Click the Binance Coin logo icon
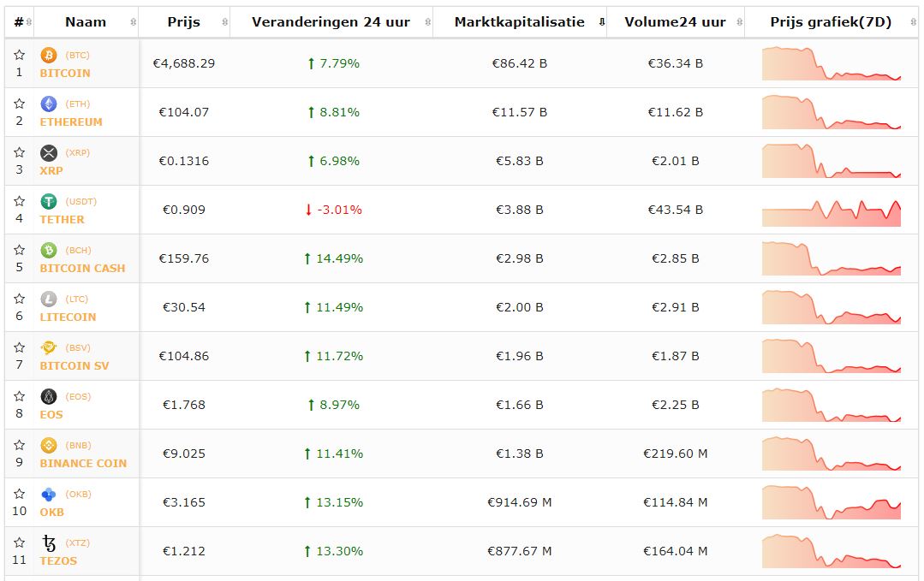 point(49,446)
